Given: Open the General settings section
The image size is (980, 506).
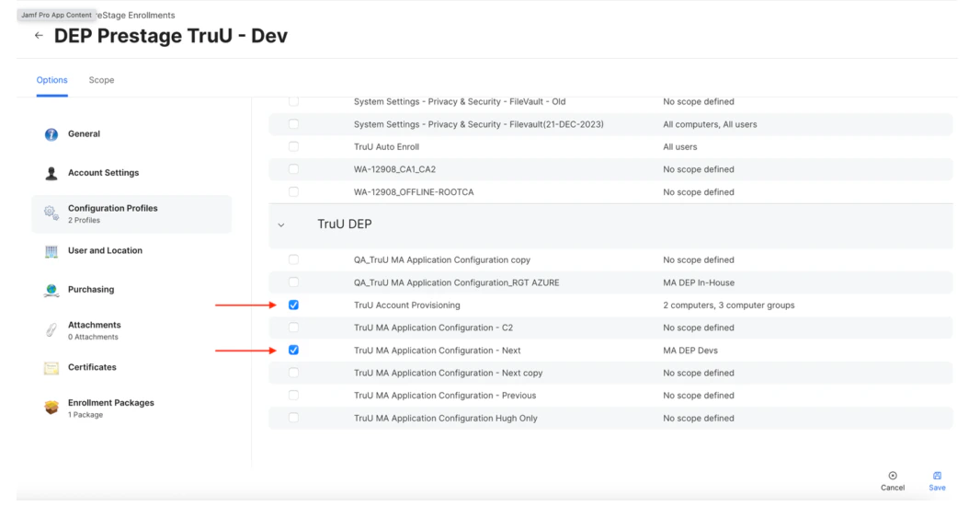Looking at the screenshot, I should [84, 133].
